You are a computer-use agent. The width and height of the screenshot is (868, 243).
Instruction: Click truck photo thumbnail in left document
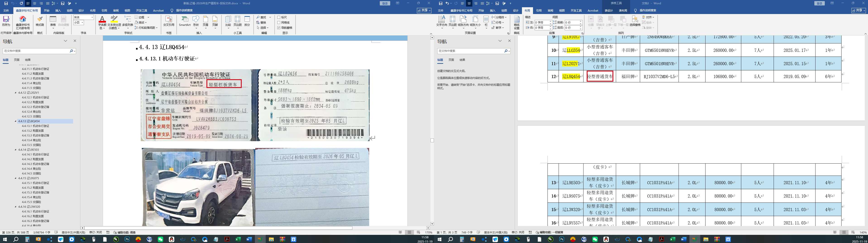[x=198, y=187]
